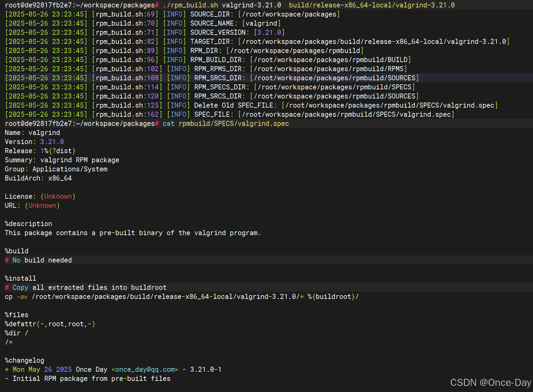Click the '%dir /' spec line
The width and height of the screenshot is (533, 392).
pyautogui.click(x=17, y=333)
